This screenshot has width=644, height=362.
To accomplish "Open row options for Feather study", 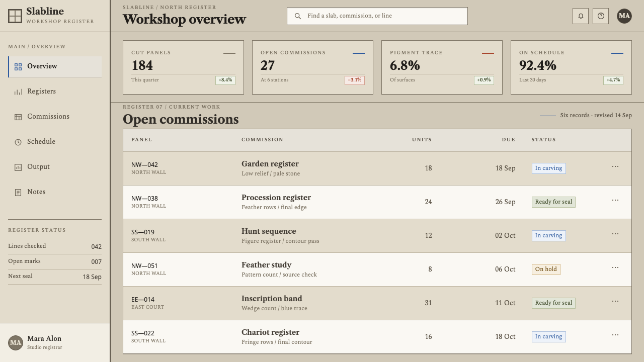I will click(615, 268).
